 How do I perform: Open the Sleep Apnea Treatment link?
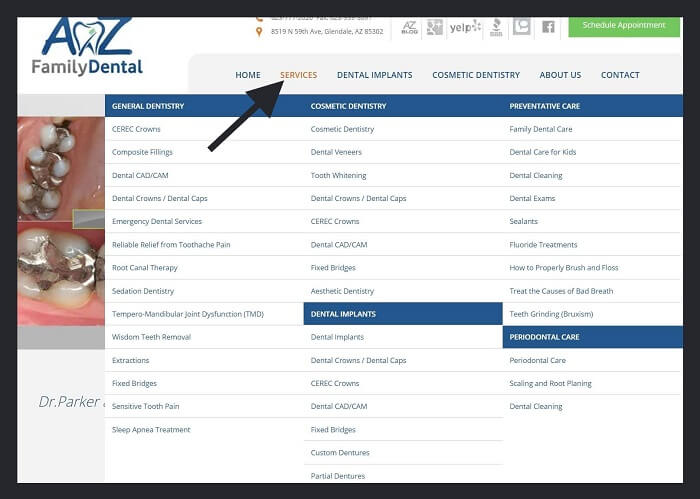[x=151, y=429]
